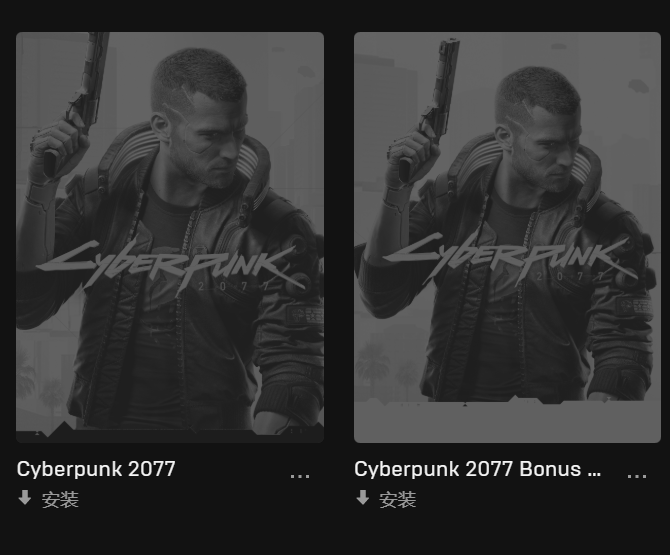Select the Cyberpunk 2077 Bonus title label

(x=478, y=469)
